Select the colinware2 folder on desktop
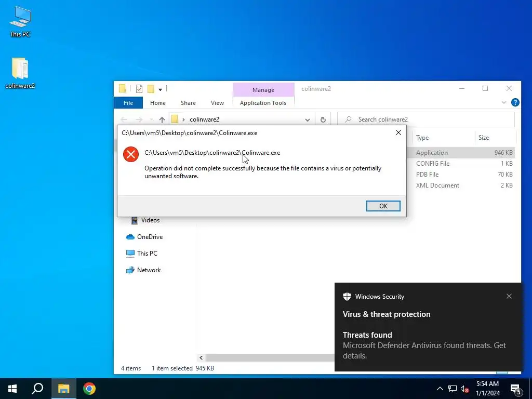This screenshot has width=532, height=399. pyautogui.click(x=20, y=73)
